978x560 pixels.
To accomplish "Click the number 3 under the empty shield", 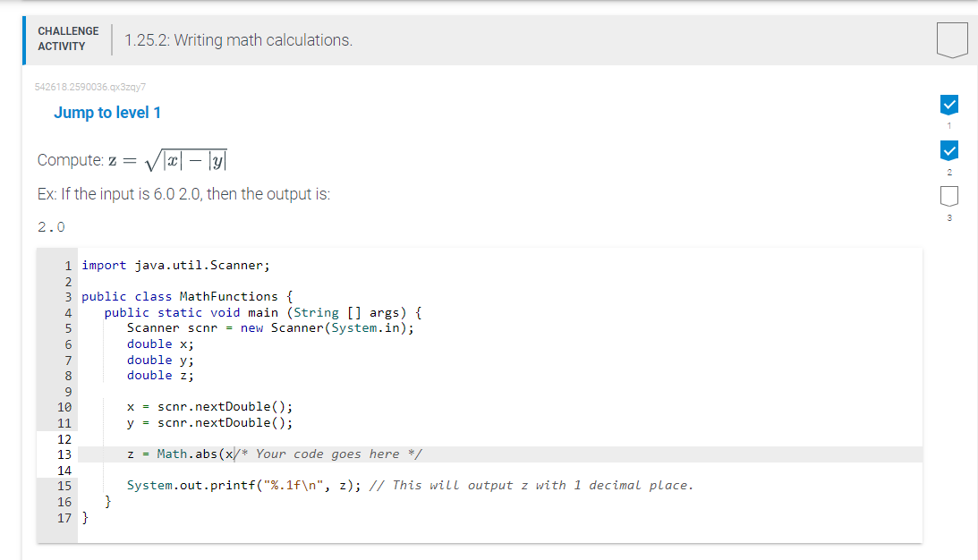I will [x=949, y=217].
